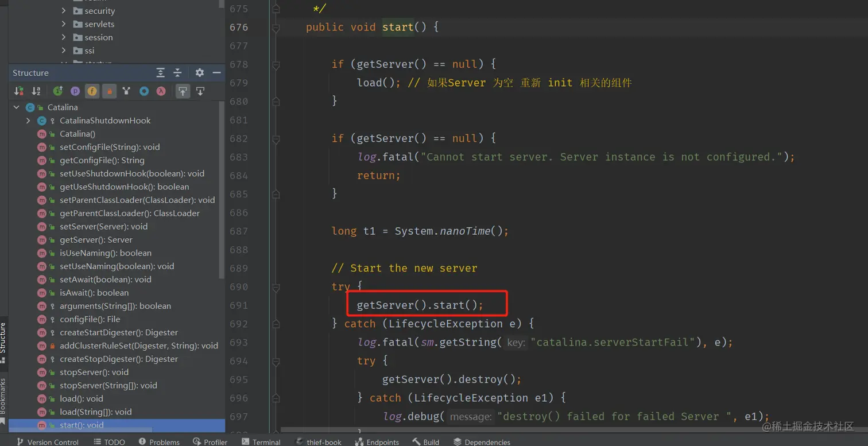Select createStartDigester(): Digester method
This screenshot has width=868, height=446.
click(x=119, y=332)
